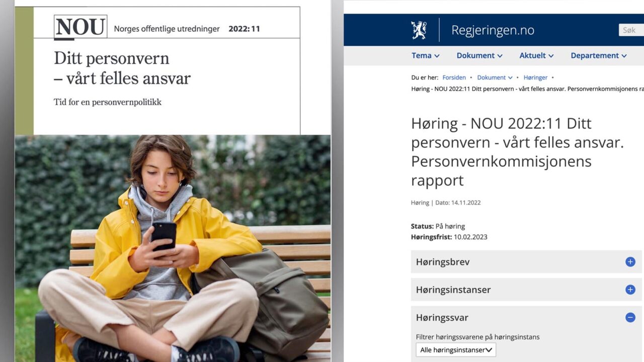The height and width of the screenshot is (362, 644).
Task: Click the Høringsbrev section header
Action: tap(443, 262)
